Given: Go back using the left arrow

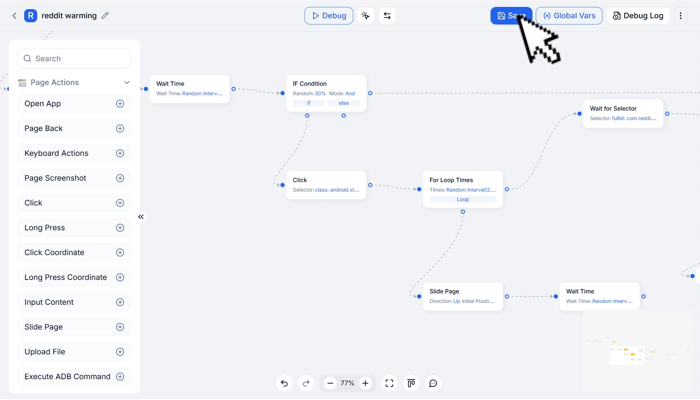Looking at the screenshot, I should (14, 16).
